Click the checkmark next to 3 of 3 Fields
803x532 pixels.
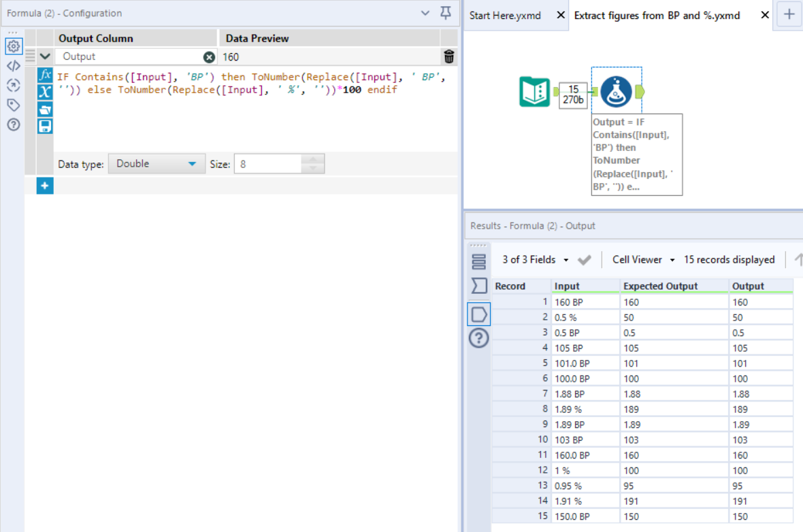click(x=583, y=259)
